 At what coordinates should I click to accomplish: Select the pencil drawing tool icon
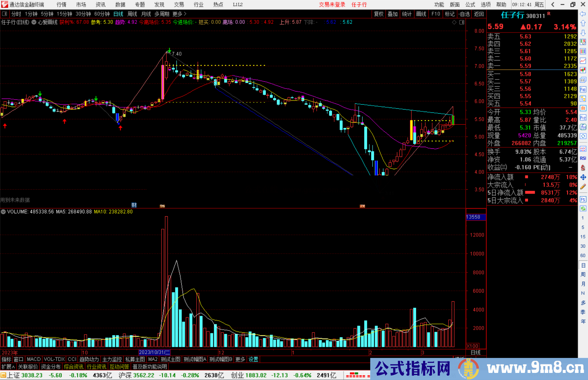coord(583,187)
